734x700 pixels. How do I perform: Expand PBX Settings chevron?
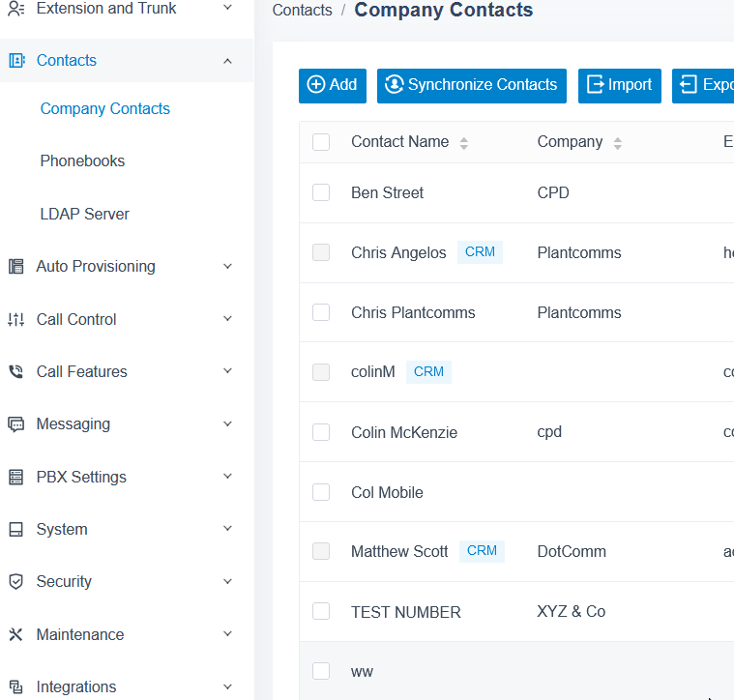(227, 477)
